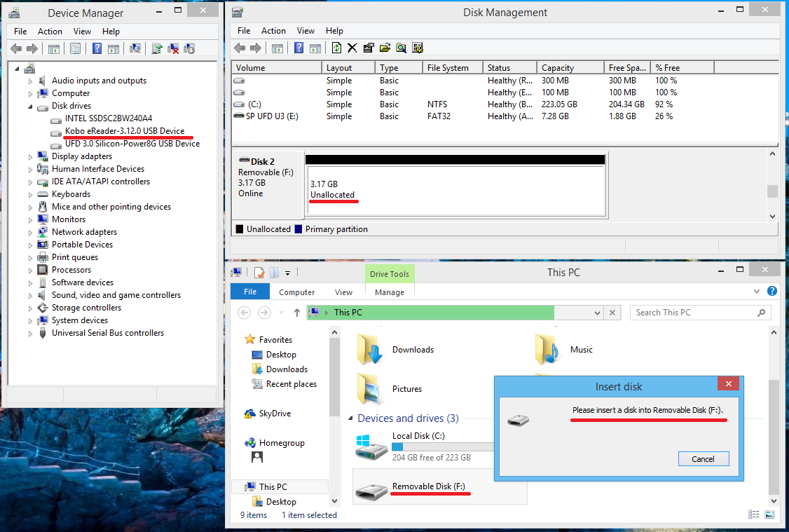Expand Universal Serial Bus controllers node
The width and height of the screenshot is (789, 532).
click(30, 334)
